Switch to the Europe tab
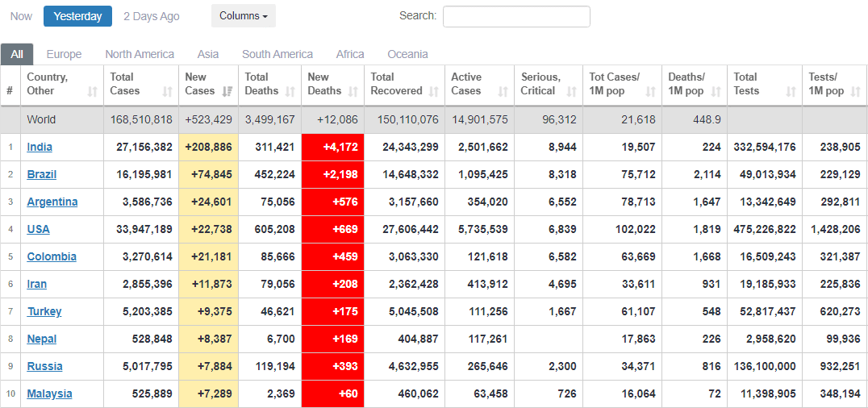 click(64, 54)
